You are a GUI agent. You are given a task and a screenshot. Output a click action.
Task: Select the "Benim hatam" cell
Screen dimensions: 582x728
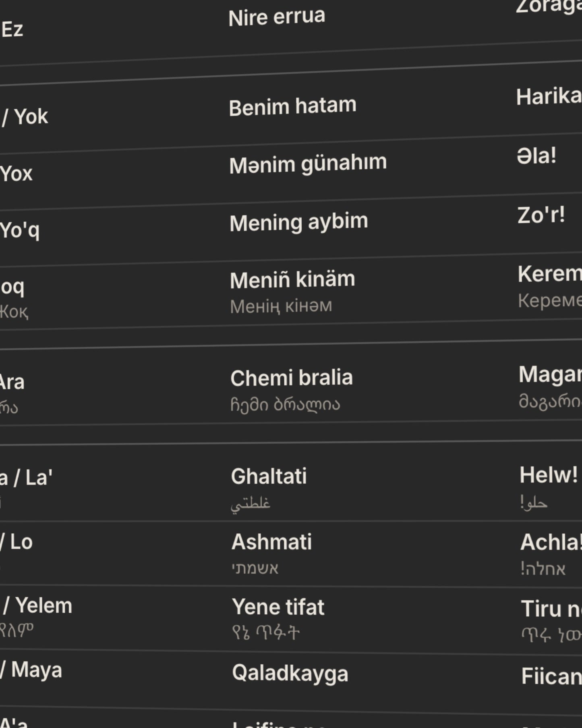(293, 106)
